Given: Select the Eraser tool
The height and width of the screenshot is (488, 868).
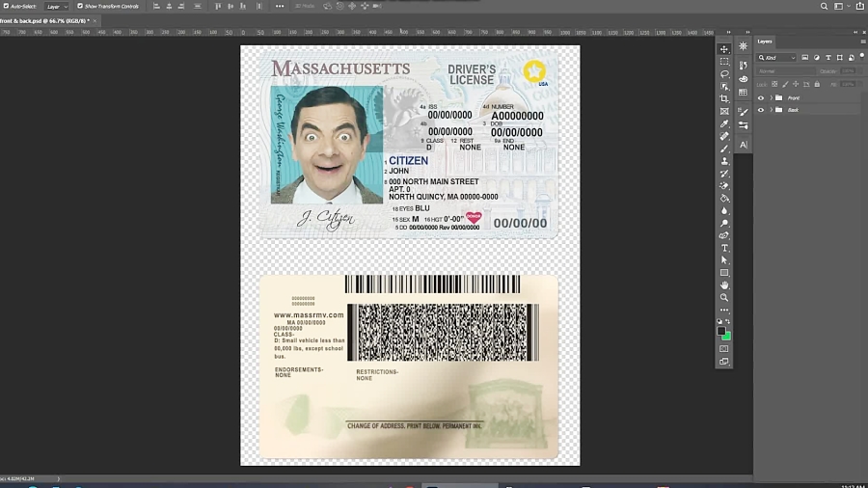Looking at the screenshot, I should click(x=724, y=186).
